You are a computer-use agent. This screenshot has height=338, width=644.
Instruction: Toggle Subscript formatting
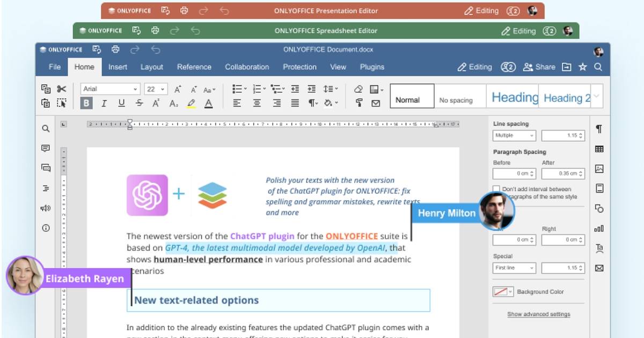(174, 103)
